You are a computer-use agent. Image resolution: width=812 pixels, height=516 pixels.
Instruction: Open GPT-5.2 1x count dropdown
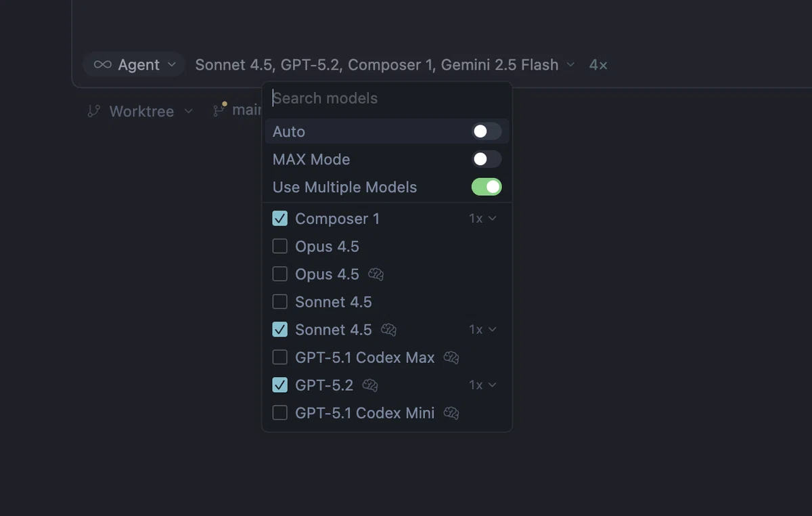(483, 385)
